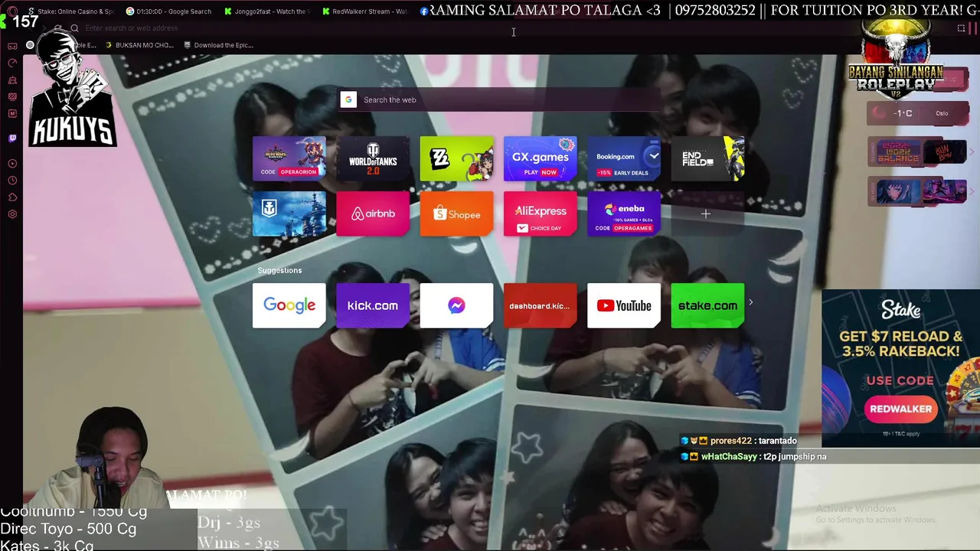Open the stake.com suggestion tile

click(707, 305)
